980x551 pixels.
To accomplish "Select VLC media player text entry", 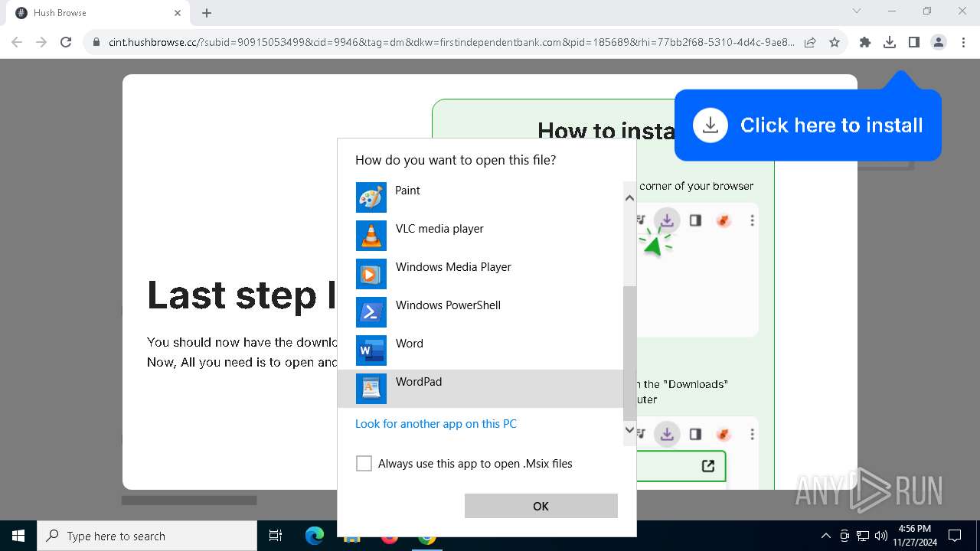I will click(x=439, y=229).
